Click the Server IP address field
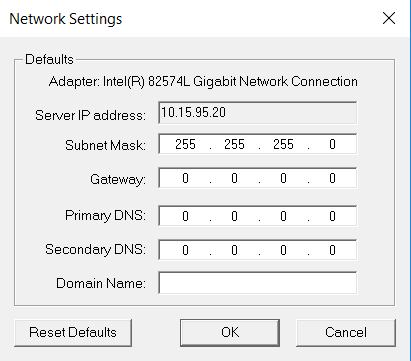This screenshot has height=361, width=411. coord(257,113)
